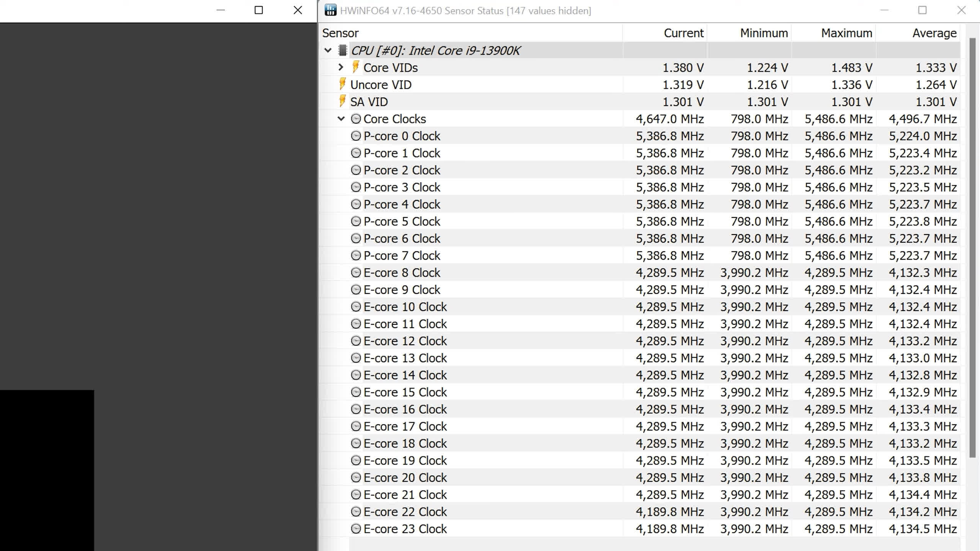Click the P-core 0 Clock icon
Image resolution: width=980 pixels, height=551 pixels.
tap(356, 136)
